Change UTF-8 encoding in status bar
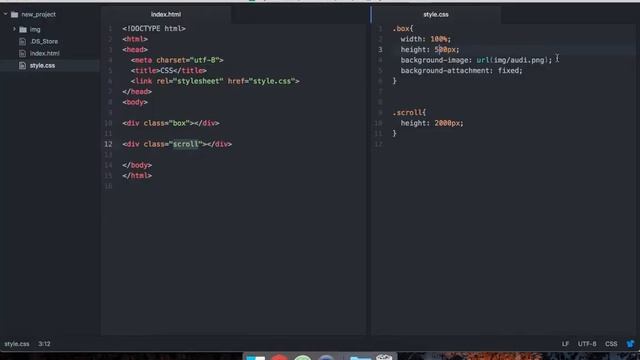This screenshot has width=640, height=360. coord(587,344)
